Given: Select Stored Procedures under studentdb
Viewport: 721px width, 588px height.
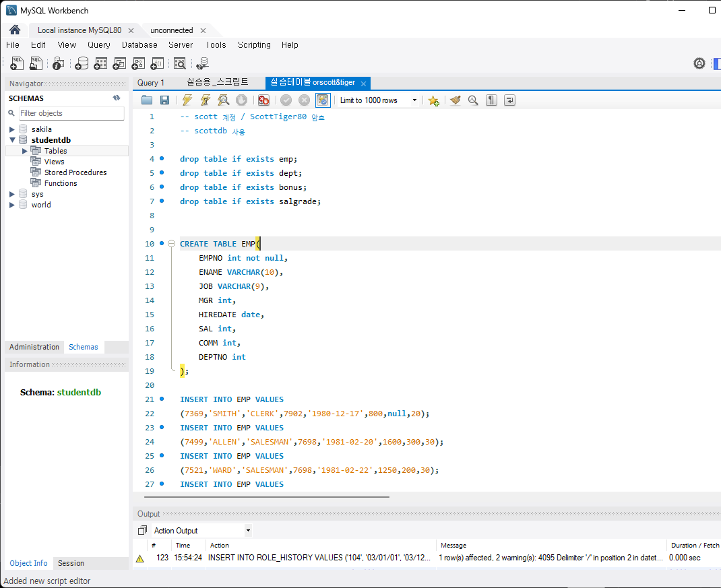Looking at the screenshot, I should click(x=75, y=172).
